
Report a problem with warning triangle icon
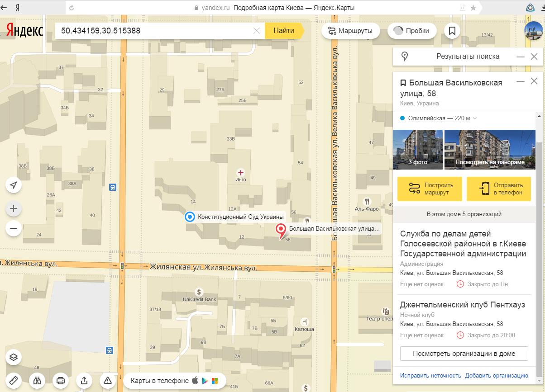[x=108, y=380]
